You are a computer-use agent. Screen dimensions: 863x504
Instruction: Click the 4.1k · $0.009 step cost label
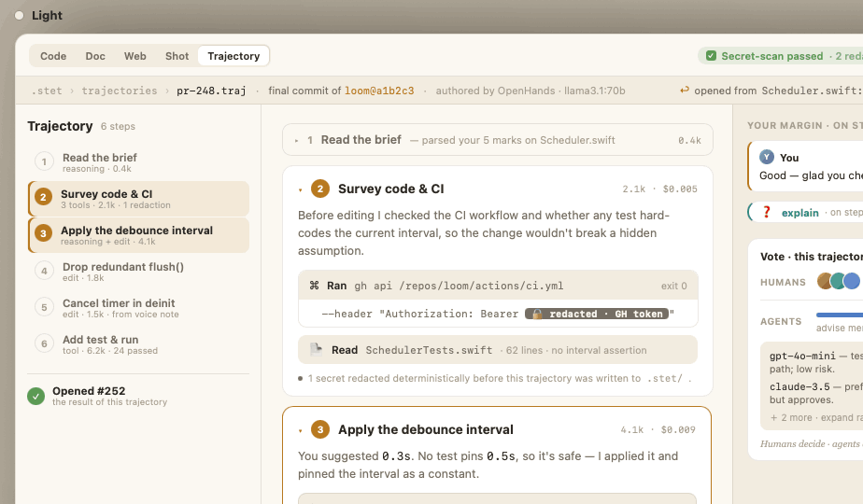[x=658, y=429]
